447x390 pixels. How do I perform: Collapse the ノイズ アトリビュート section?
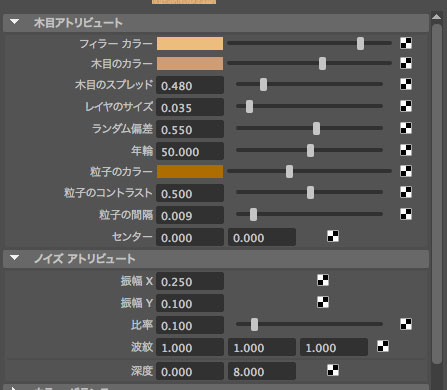(14, 258)
